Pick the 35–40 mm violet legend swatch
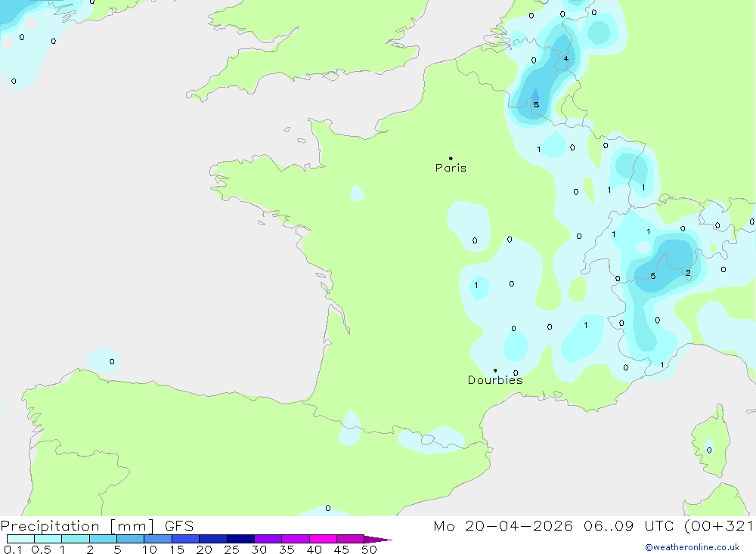756x554 pixels. 296,539
